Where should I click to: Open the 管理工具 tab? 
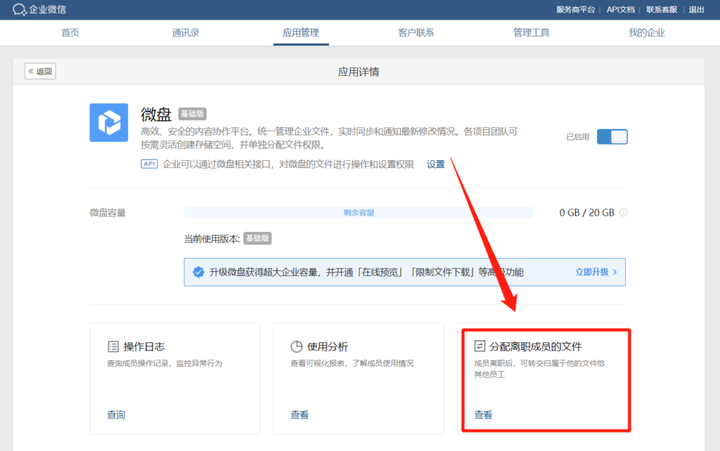click(531, 33)
